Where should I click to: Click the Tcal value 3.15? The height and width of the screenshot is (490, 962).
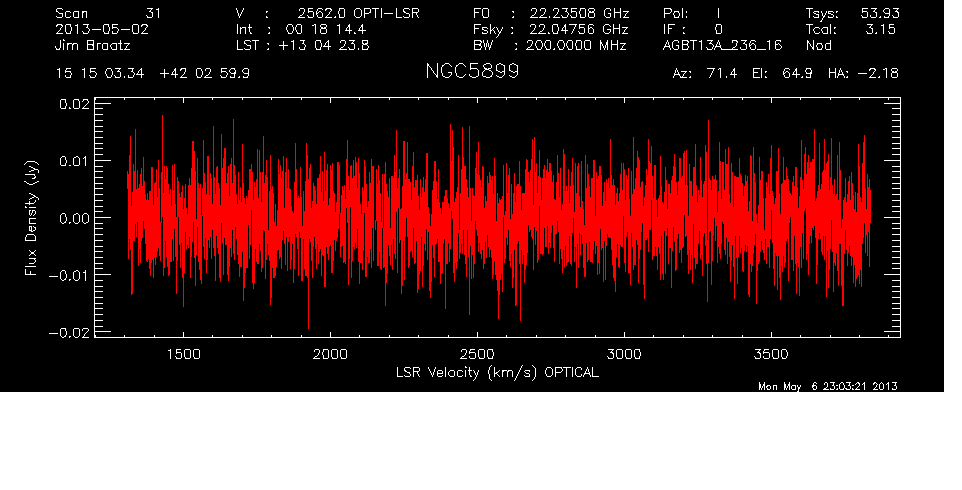(x=881, y=29)
